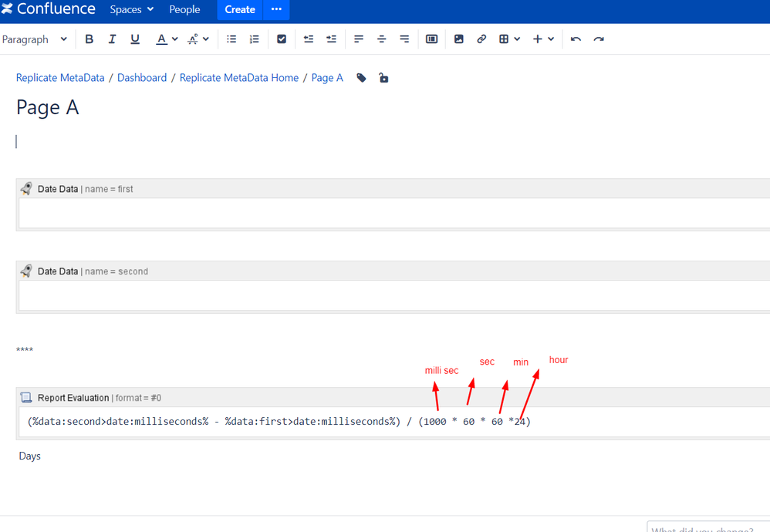The height and width of the screenshot is (532, 770).
Task: Click the insert link icon
Action: click(x=481, y=39)
